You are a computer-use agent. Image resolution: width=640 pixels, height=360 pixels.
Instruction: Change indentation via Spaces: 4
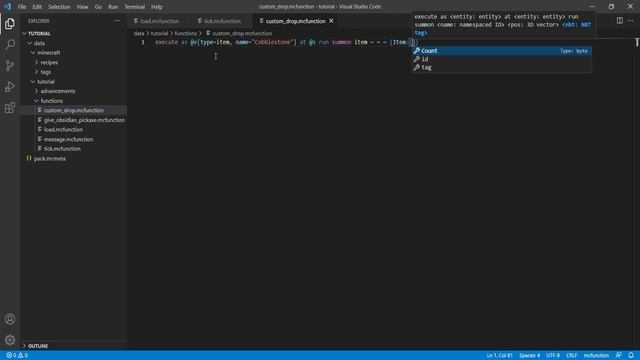click(x=530, y=356)
